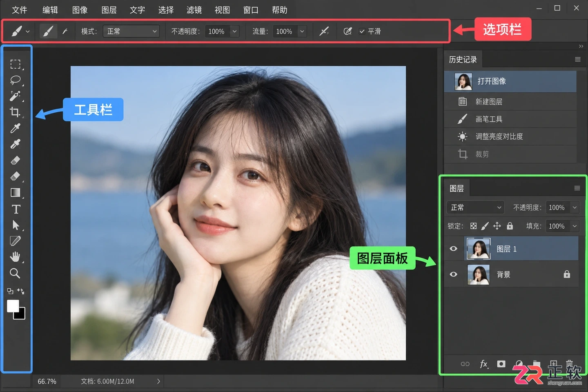Select the Path Selection arrow tool
Screen dimensions: 588x392
[16, 225]
